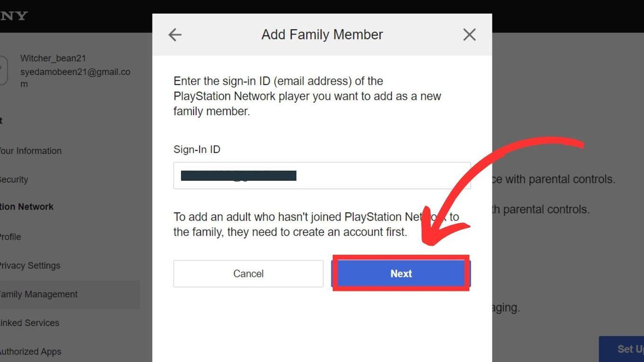Open the Profile section in the sidebar

click(x=10, y=237)
